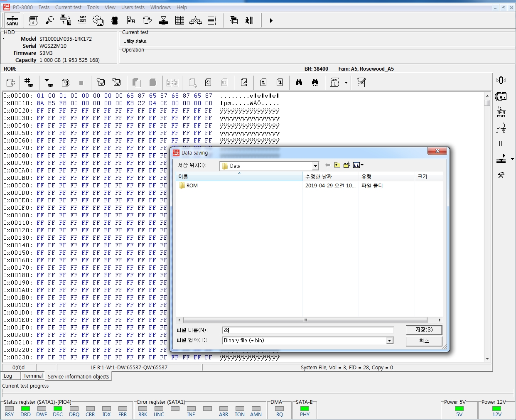Click the notepad edit icon in hex toolbar
Screen dimensions: 516x420
(x=361, y=82)
